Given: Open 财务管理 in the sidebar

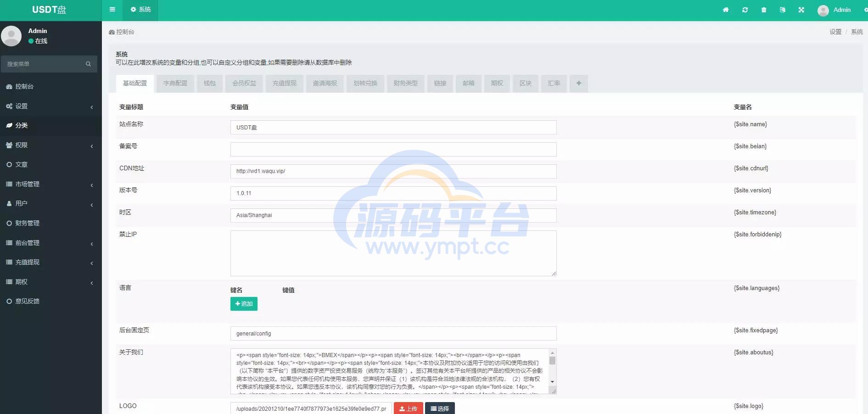Looking at the screenshot, I should click(50, 223).
